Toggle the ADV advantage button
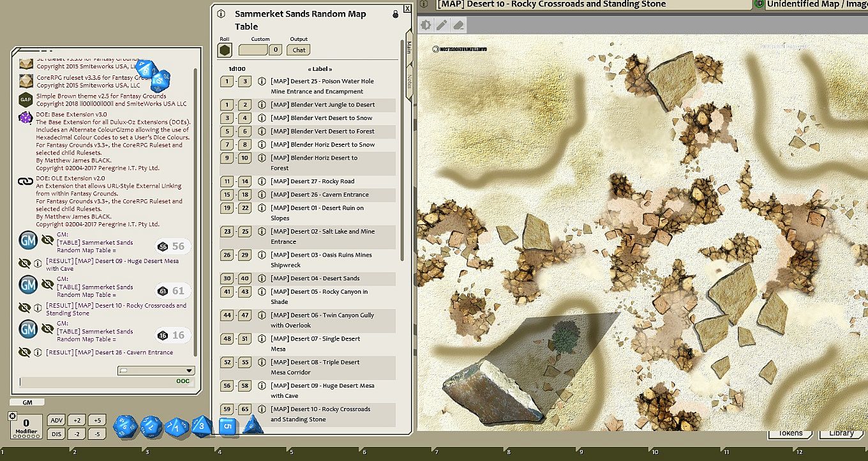 point(57,420)
